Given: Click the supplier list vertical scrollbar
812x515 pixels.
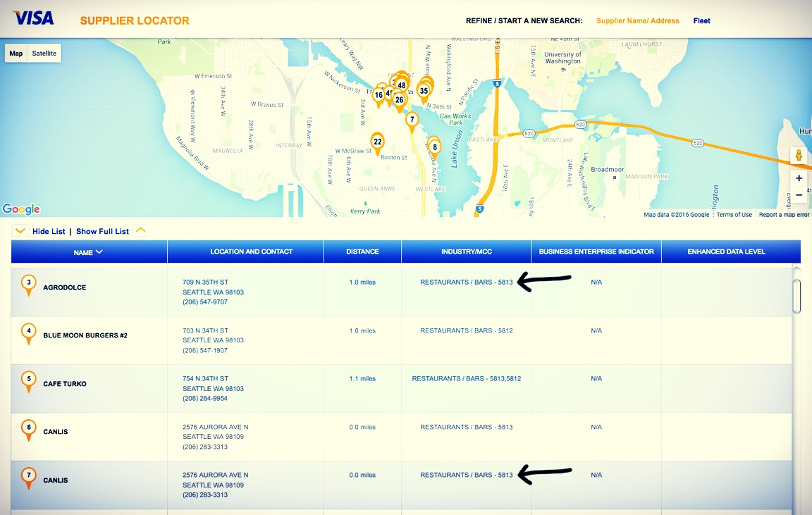Looking at the screenshot, I should click(796, 296).
